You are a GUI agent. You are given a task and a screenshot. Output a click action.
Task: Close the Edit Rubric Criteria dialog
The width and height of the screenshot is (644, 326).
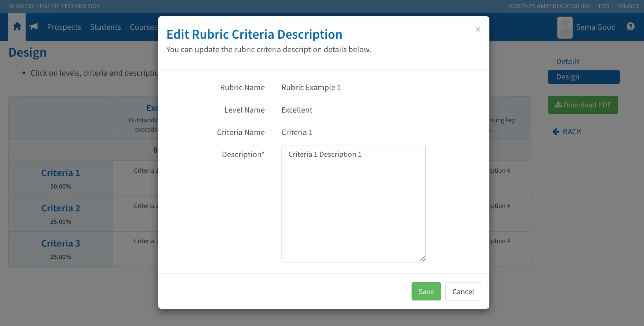(x=478, y=29)
